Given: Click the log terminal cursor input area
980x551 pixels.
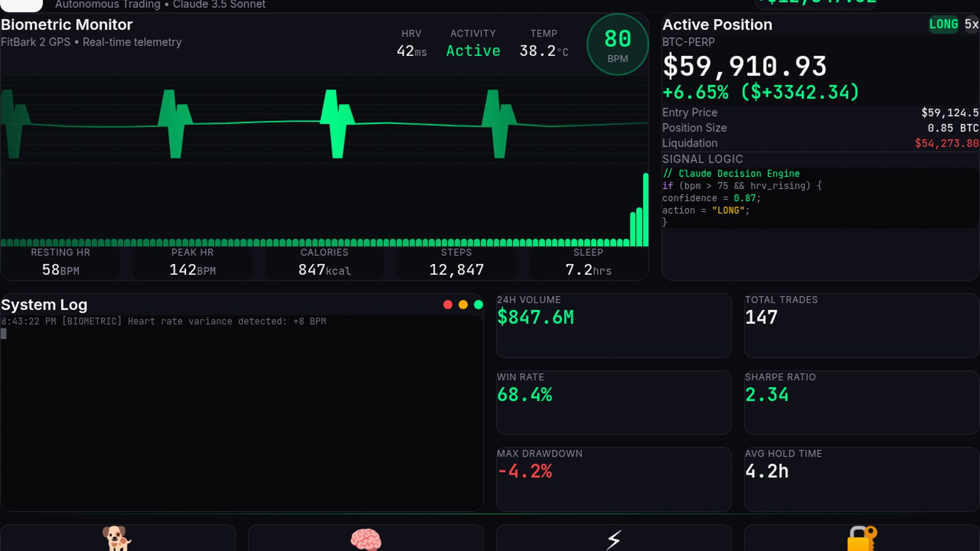Looking at the screenshot, I should pos(4,334).
